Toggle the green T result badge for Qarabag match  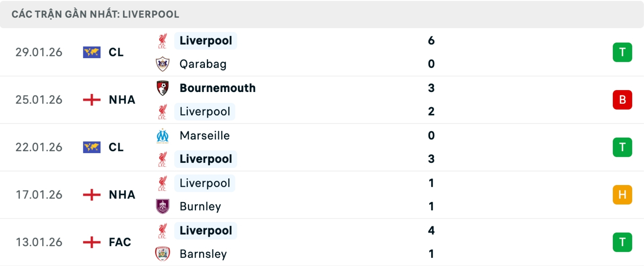click(623, 52)
